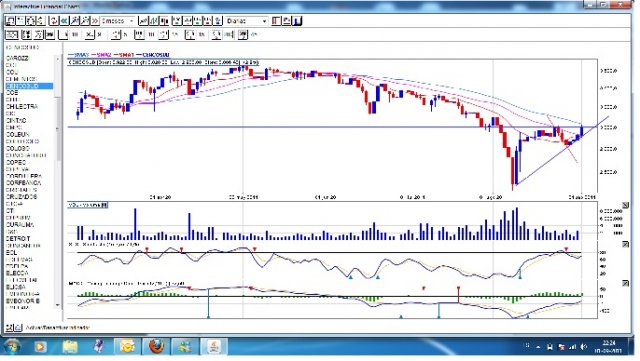640x361 pixels.
Task: Click the system tray volume icon
Action: pyautogui.click(x=584, y=347)
